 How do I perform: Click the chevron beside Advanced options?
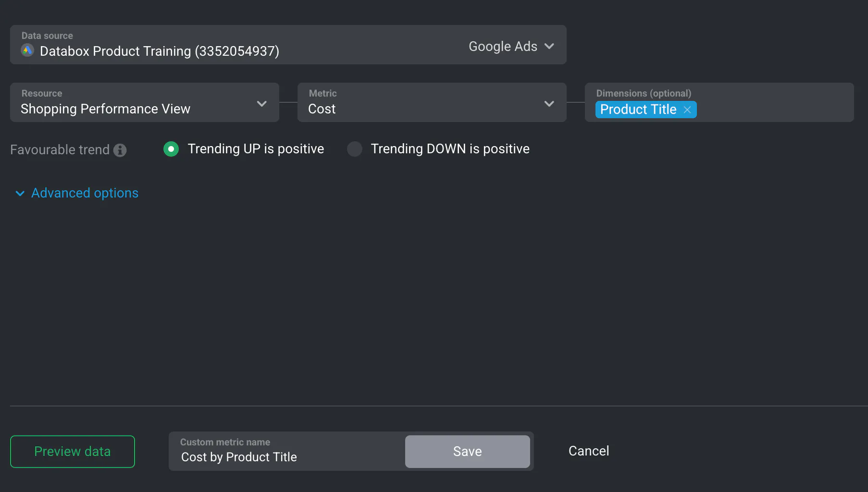pos(20,194)
